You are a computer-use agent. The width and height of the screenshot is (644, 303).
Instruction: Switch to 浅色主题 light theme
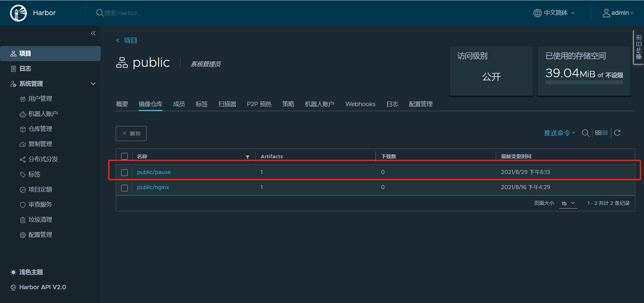pos(31,272)
